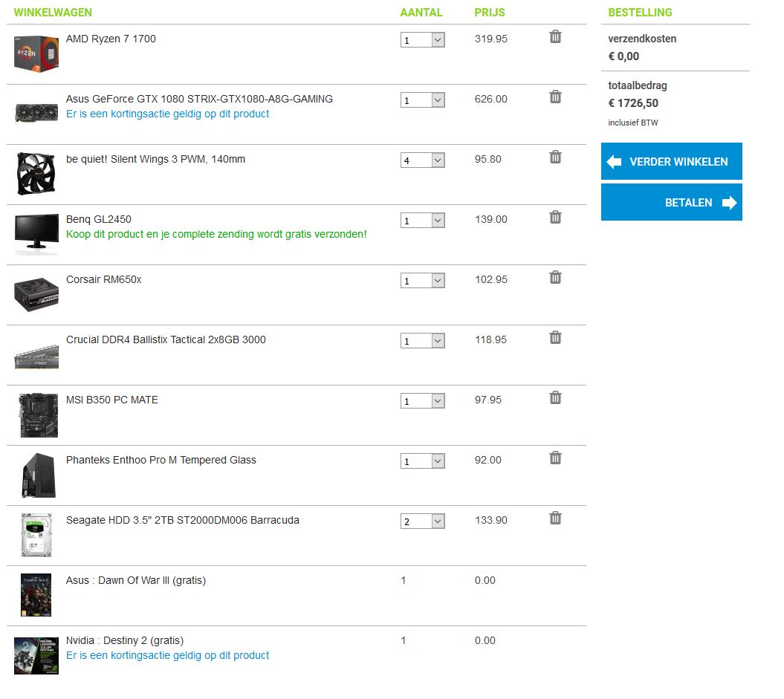
Task: Remove Seagate HDD Barracuda via trash icon
Action: 555,518
